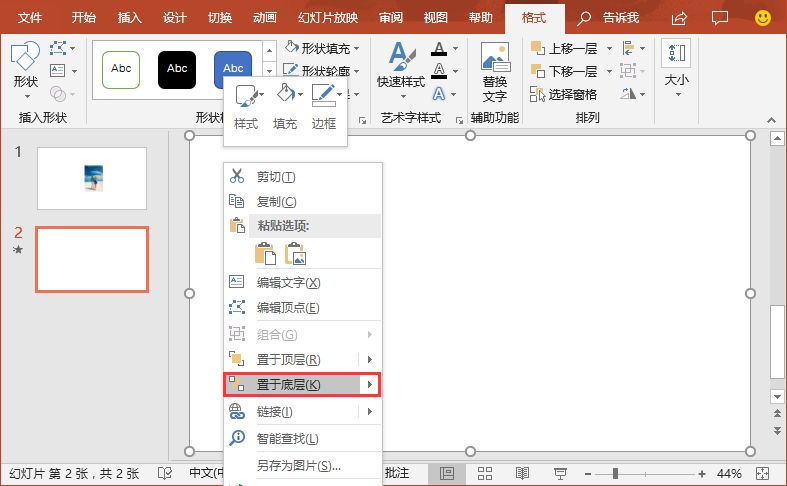Click 上移一层 bring forward
787x486 pixels.
coord(565,49)
